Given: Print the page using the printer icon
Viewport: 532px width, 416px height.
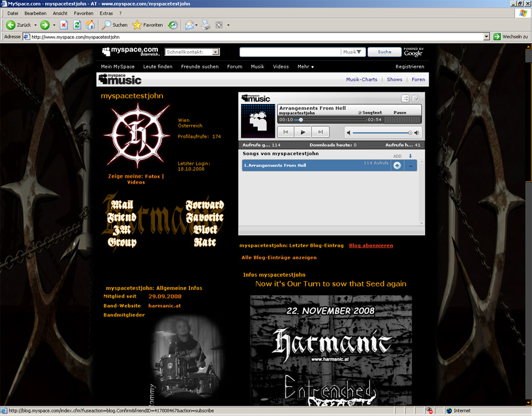Looking at the screenshot, I should click(x=205, y=25).
